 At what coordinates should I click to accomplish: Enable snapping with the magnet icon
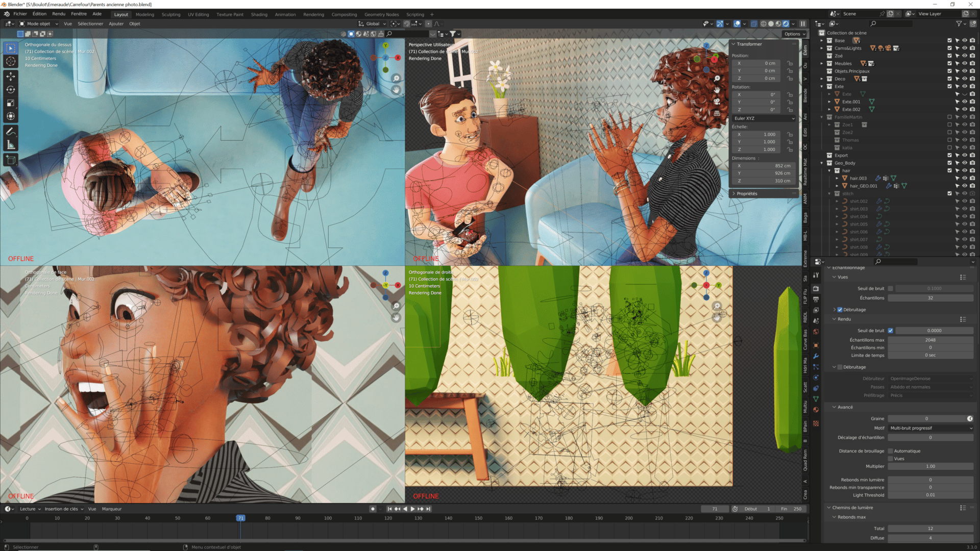click(x=407, y=23)
